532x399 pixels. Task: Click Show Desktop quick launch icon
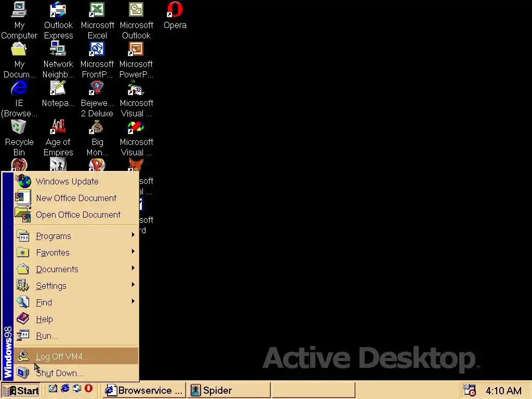pyautogui.click(x=52, y=389)
